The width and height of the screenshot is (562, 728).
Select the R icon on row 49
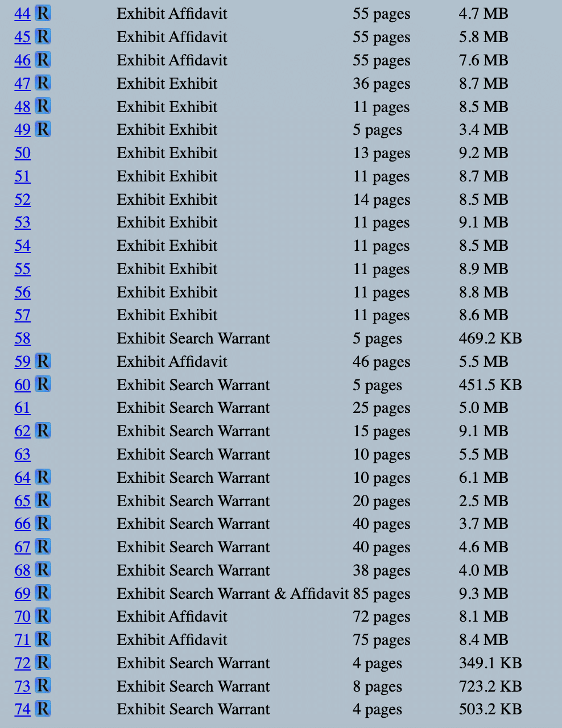click(x=43, y=129)
